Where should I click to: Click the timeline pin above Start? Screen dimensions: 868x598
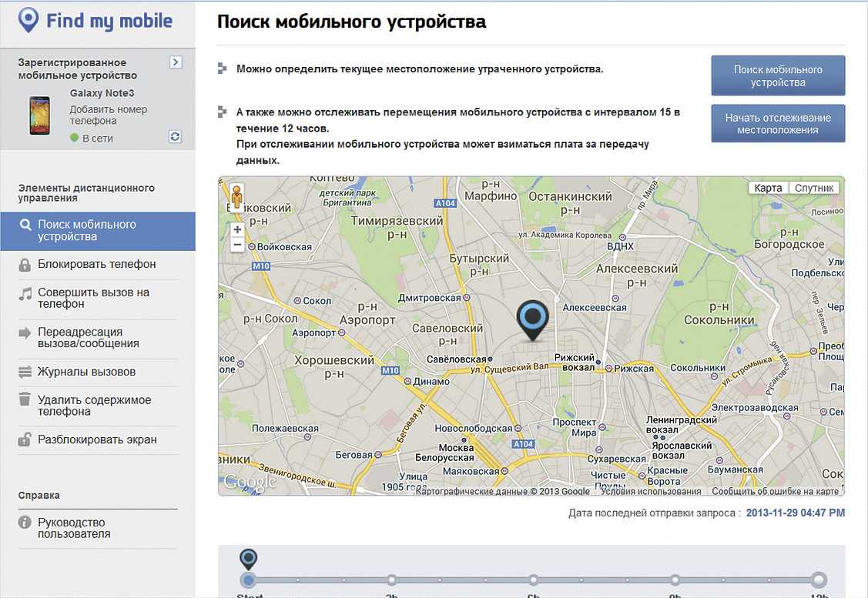tap(249, 560)
